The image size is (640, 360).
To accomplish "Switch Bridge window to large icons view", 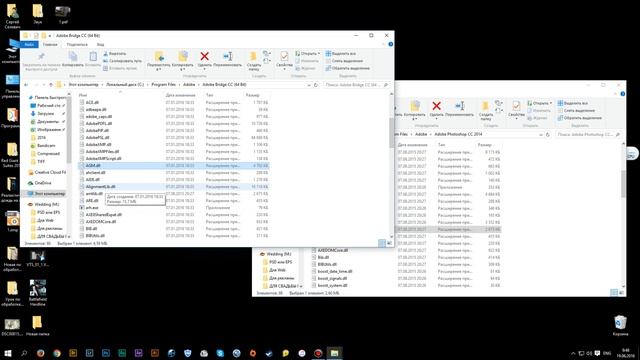I will (389, 243).
